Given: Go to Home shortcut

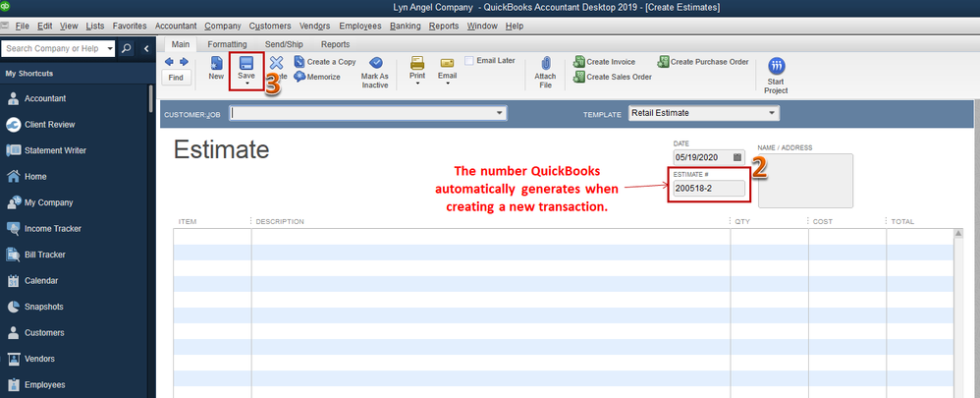Looking at the screenshot, I should pyautogui.click(x=35, y=177).
